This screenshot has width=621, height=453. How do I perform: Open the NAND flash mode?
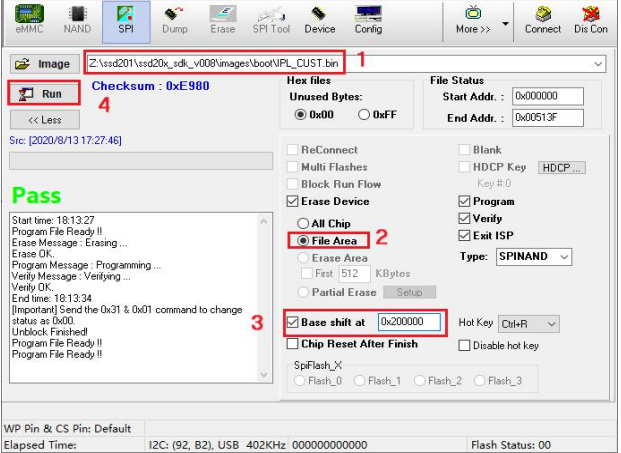click(x=77, y=21)
